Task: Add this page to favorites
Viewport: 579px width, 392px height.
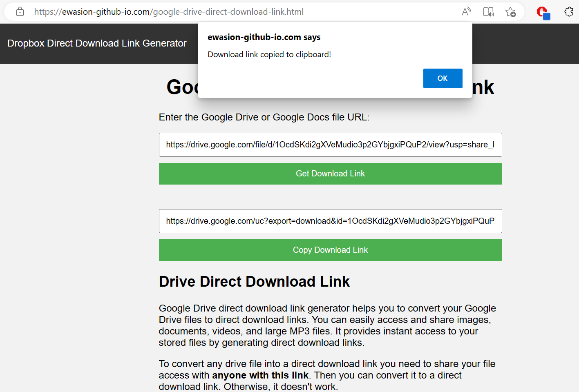Action: click(510, 12)
